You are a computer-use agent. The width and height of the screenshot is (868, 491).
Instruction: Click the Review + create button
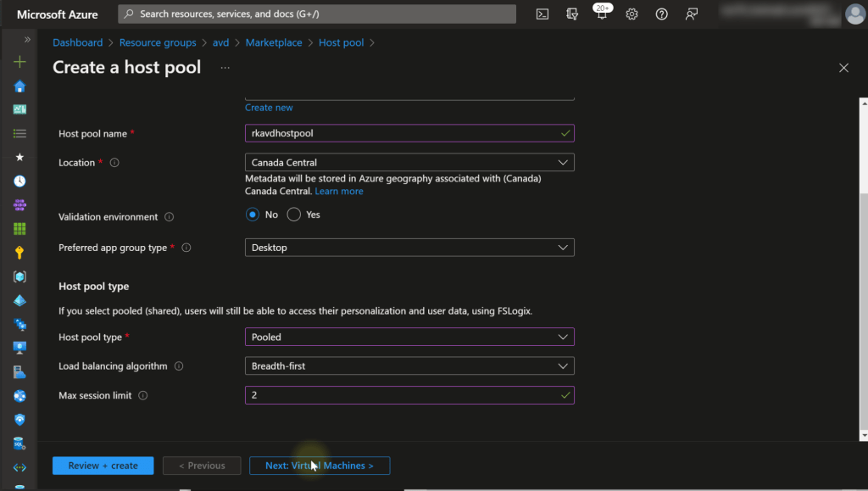tap(103, 466)
